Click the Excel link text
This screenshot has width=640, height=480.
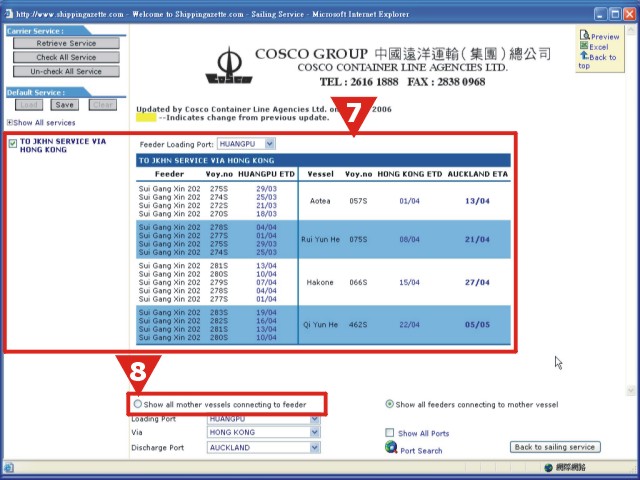pyautogui.click(x=598, y=47)
